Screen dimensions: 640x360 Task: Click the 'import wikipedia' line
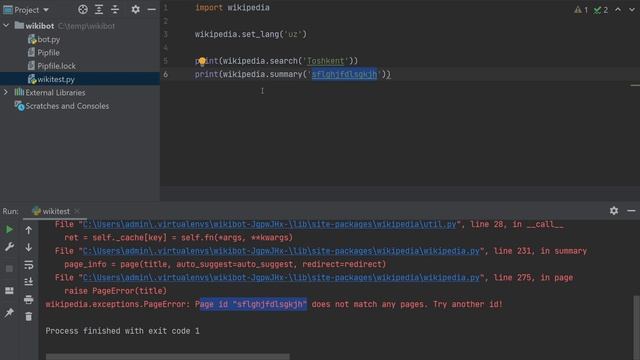[x=232, y=8]
